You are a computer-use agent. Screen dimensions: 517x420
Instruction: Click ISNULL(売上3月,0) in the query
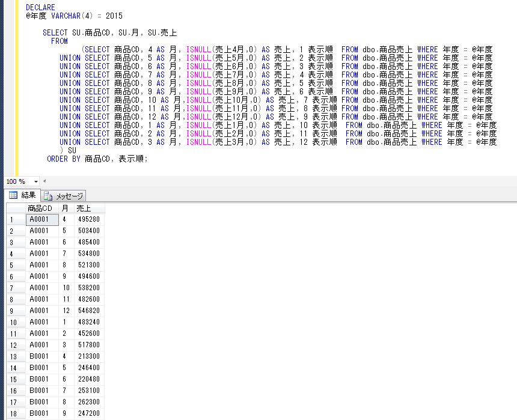tap(222, 142)
